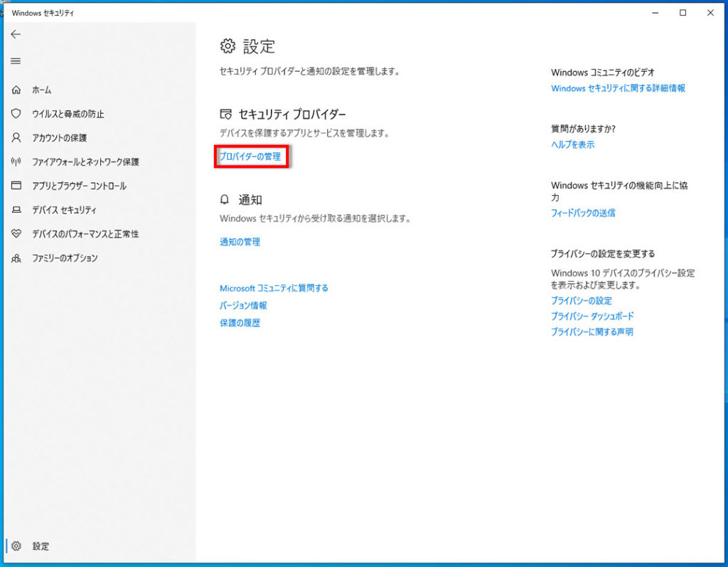Select 設定 in the sidebar bottom
The height and width of the screenshot is (567, 728).
coord(41,546)
